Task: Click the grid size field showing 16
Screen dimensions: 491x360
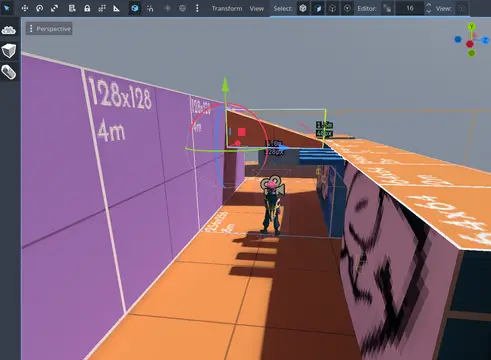Action: (410, 8)
